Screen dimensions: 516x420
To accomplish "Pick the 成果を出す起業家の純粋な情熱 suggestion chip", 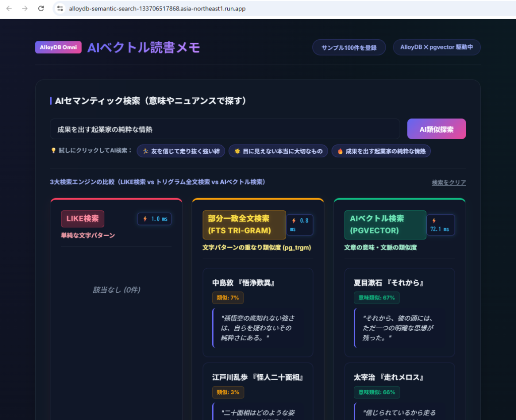I will point(381,151).
